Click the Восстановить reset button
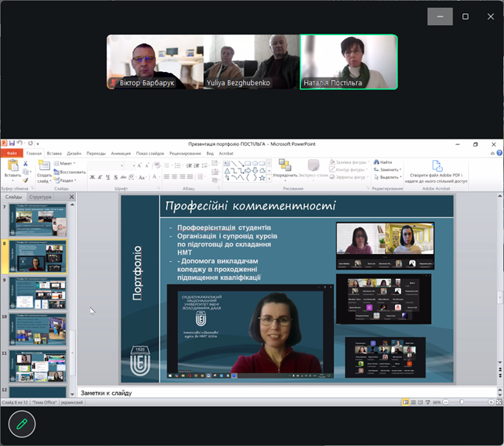 click(70, 172)
